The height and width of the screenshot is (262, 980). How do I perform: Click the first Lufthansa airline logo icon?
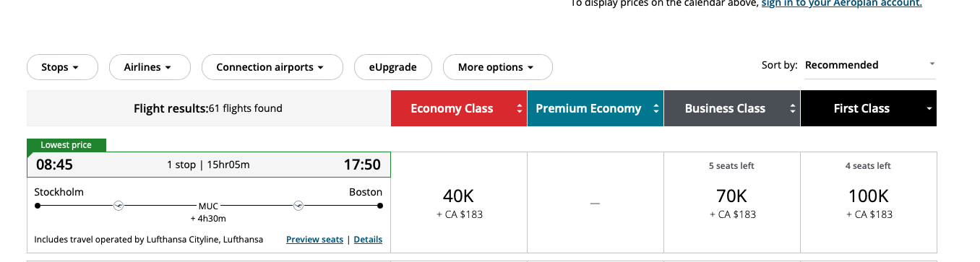(119, 206)
